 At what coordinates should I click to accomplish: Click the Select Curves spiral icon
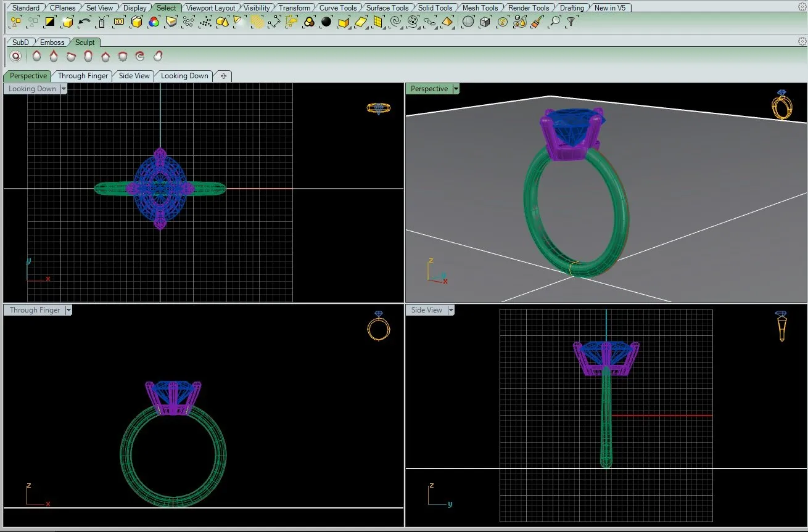[x=396, y=22]
